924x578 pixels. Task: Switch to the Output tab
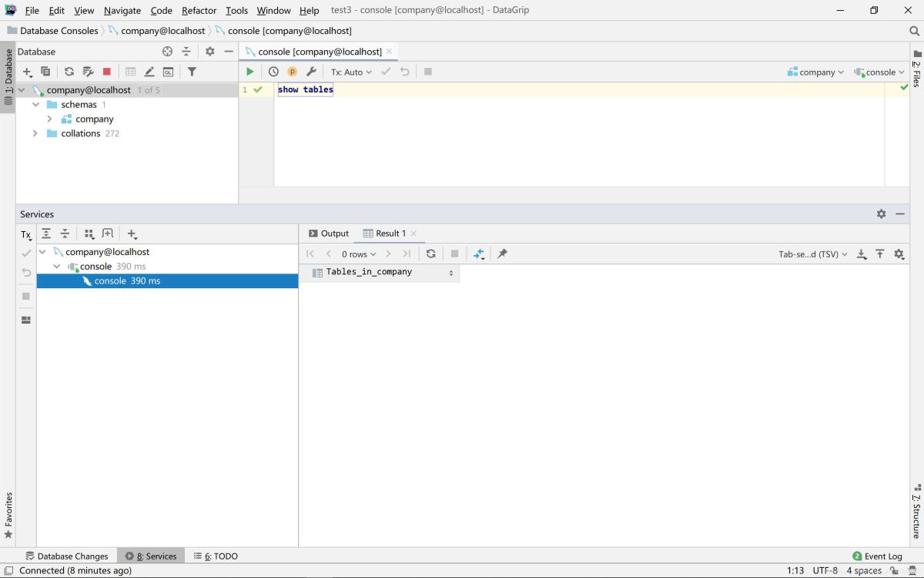click(x=329, y=234)
